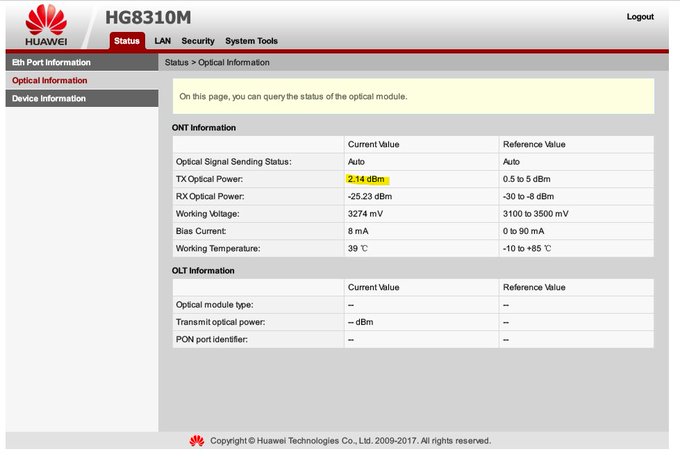Click the -25.23 dBm RX power value
680x456 pixels.
click(370, 196)
